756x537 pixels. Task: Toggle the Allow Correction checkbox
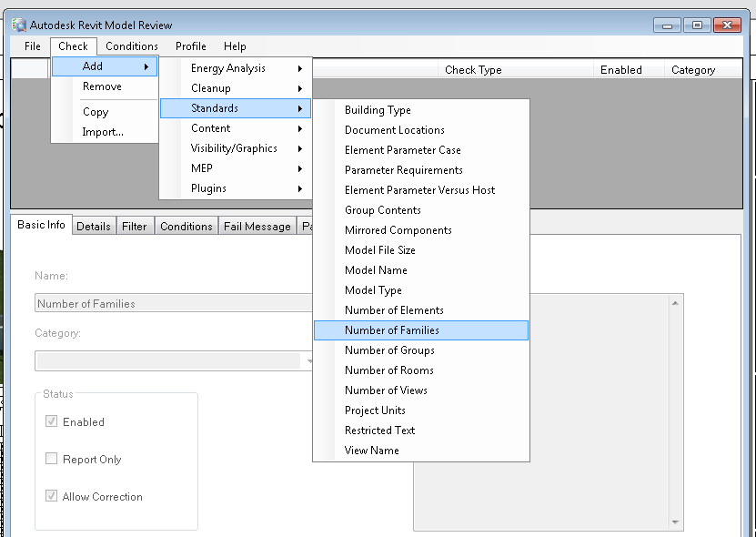pyautogui.click(x=51, y=495)
